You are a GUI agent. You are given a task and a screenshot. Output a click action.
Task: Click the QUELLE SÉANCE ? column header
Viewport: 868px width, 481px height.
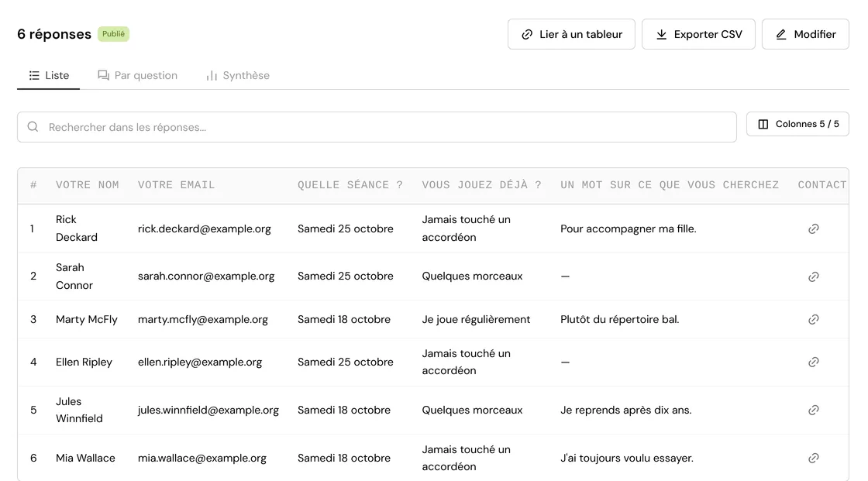point(350,185)
